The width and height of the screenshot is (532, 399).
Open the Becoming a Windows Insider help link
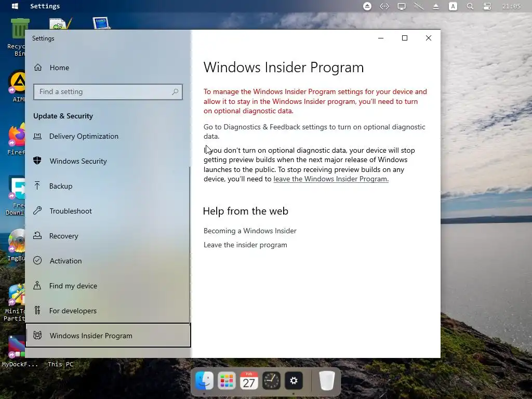[250, 231]
